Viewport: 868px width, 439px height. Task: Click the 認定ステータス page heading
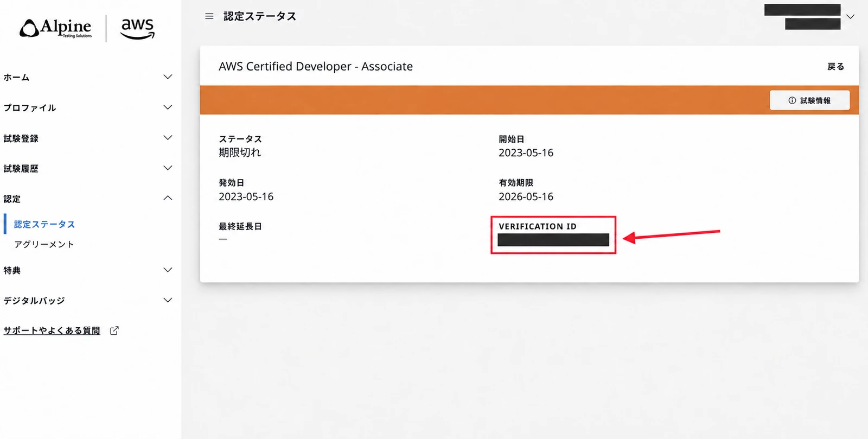[260, 16]
